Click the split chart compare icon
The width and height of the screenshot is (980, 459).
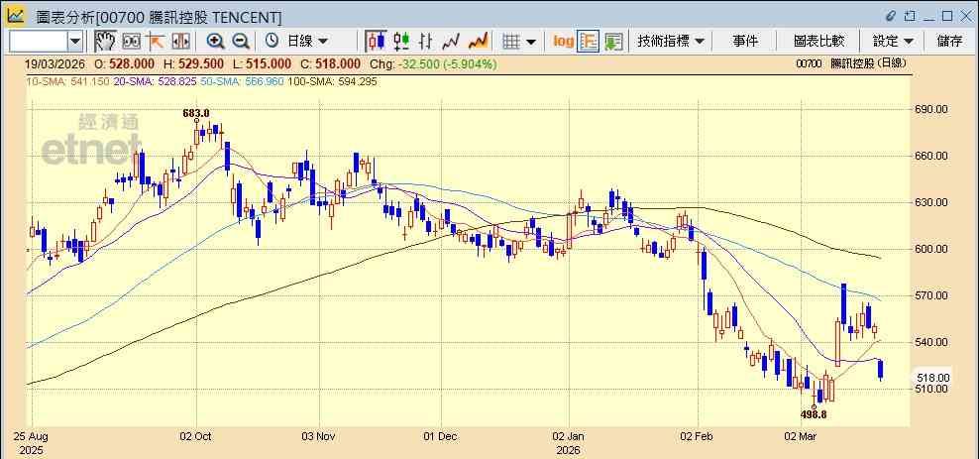[x=180, y=42]
